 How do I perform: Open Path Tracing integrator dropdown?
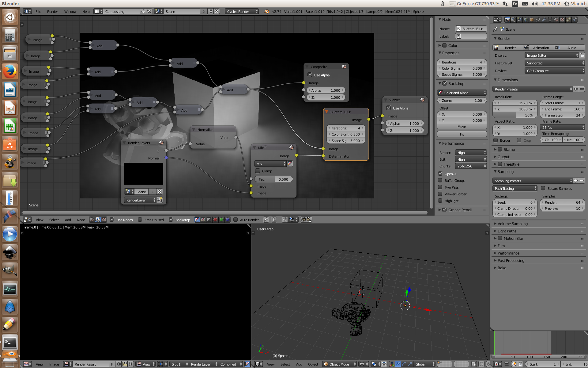(515, 188)
